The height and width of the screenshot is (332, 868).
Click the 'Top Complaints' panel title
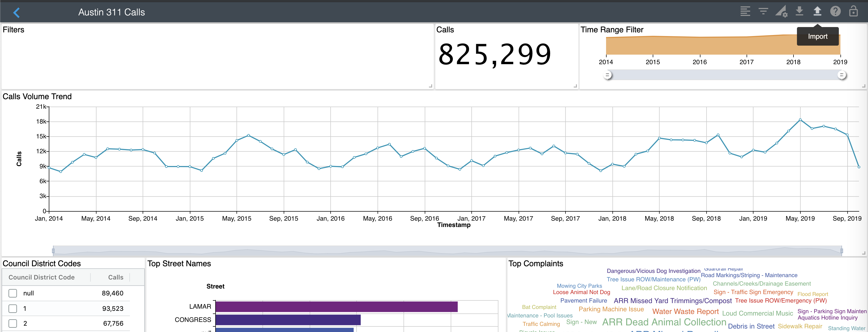[536, 264]
